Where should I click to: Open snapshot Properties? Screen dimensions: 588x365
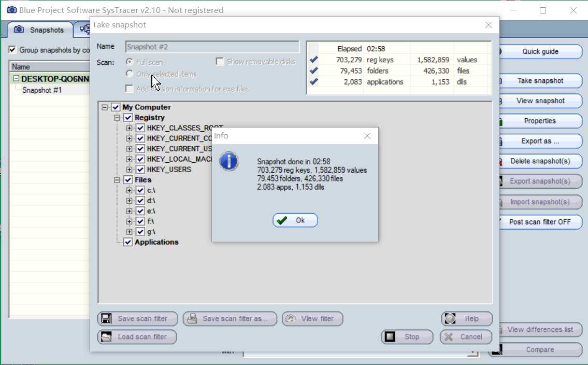540,121
